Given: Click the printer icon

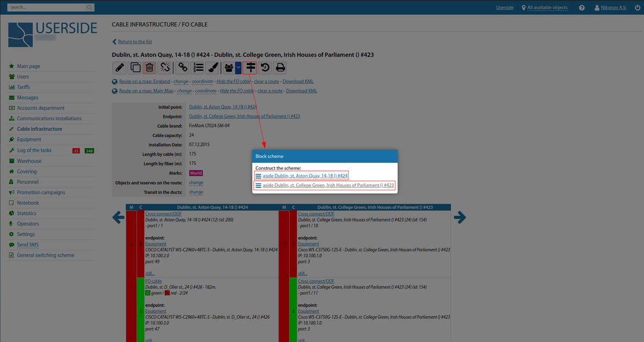Looking at the screenshot, I should (280, 68).
